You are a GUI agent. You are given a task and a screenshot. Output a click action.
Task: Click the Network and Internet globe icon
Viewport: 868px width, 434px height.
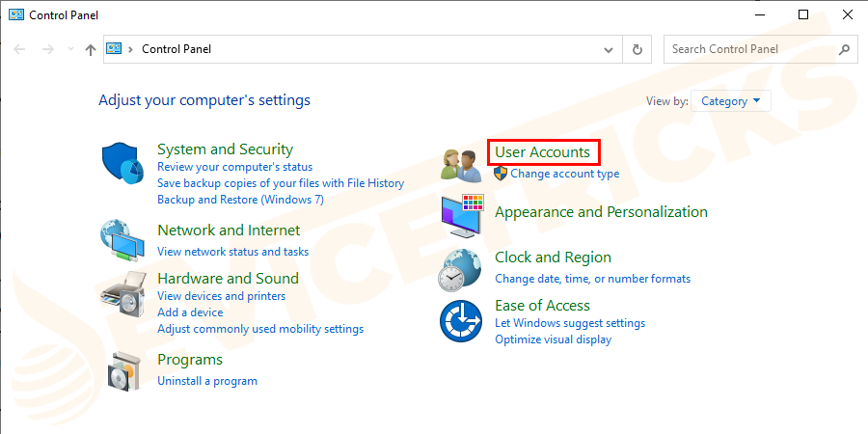(122, 241)
